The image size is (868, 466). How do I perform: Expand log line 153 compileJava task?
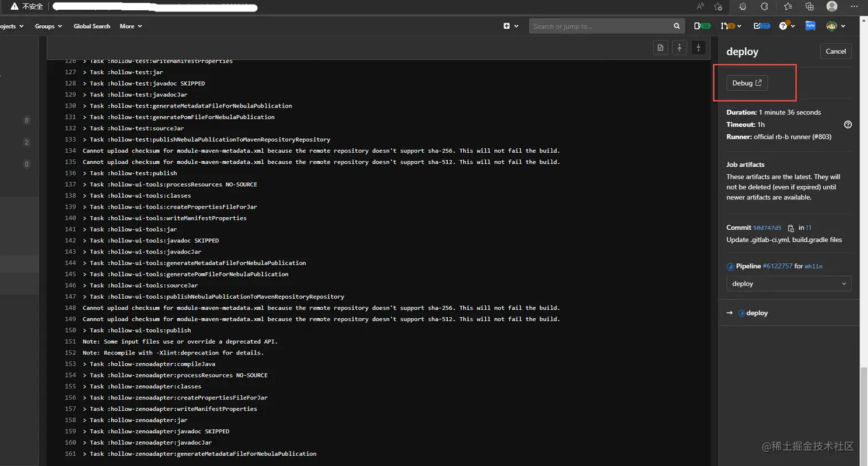point(84,364)
